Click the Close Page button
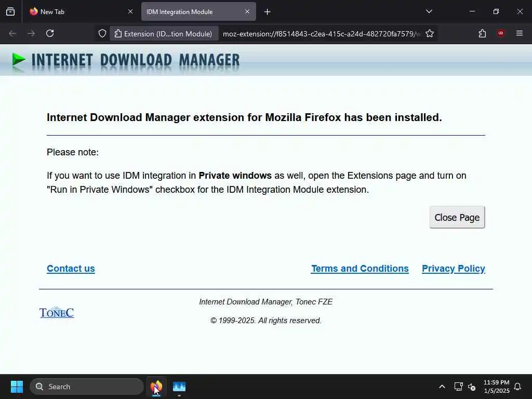 point(457,217)
